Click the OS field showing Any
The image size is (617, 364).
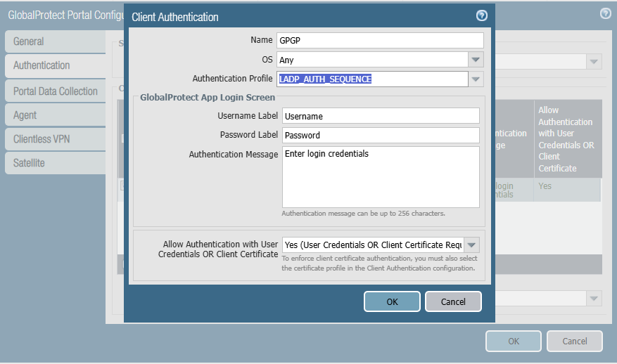click(x=372, y=60)
